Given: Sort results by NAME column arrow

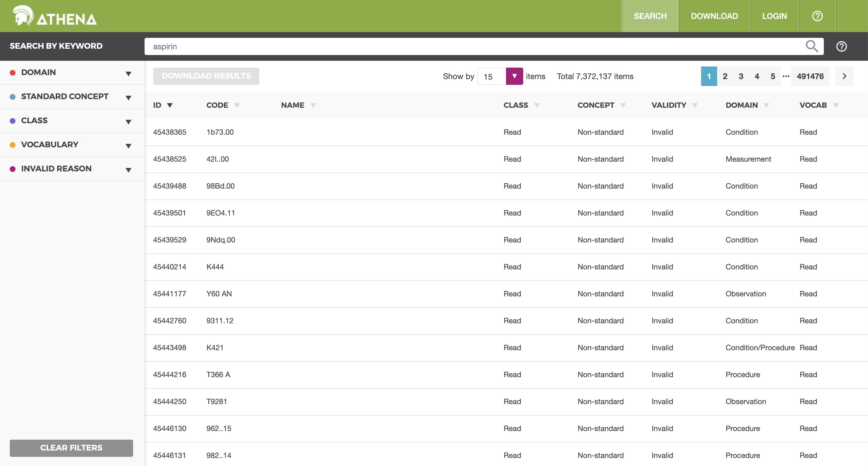Looking at the screenshot, I should pos(313,105).
